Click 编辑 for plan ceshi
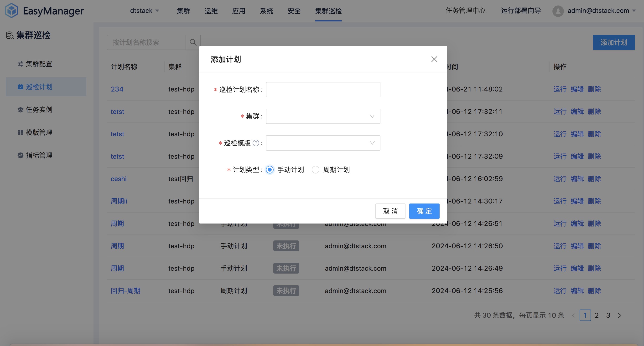Image resolution: width=644 pixels, height=346 pixels. (577, 179)
